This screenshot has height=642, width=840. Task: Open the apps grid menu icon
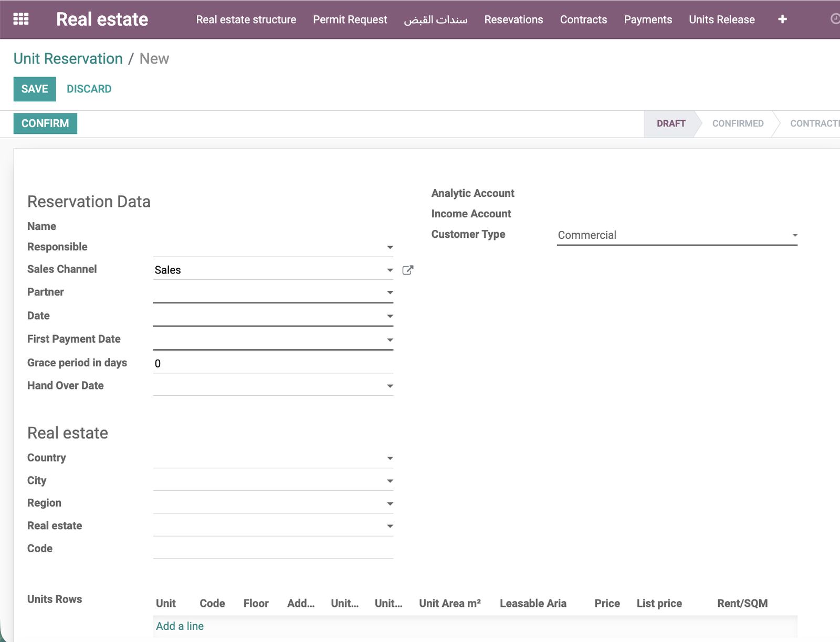point(21,19)
